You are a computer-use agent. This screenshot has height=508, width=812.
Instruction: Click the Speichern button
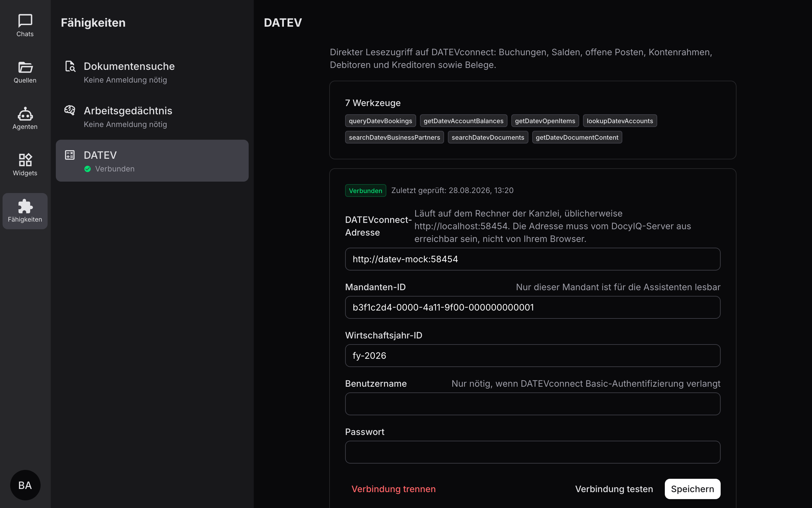pyautogui.click(x=692, y=489)
